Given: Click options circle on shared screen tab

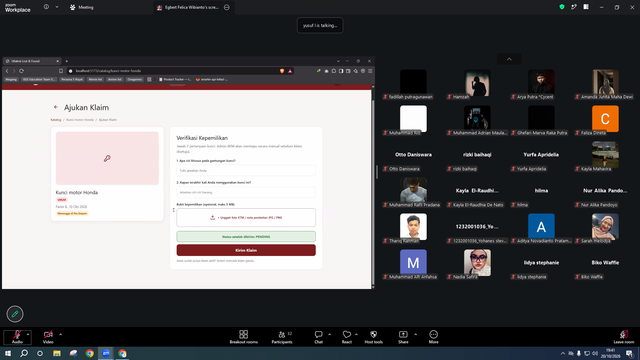Looking at the screenshot, I should pyautogui.click(x=227, y=7).
